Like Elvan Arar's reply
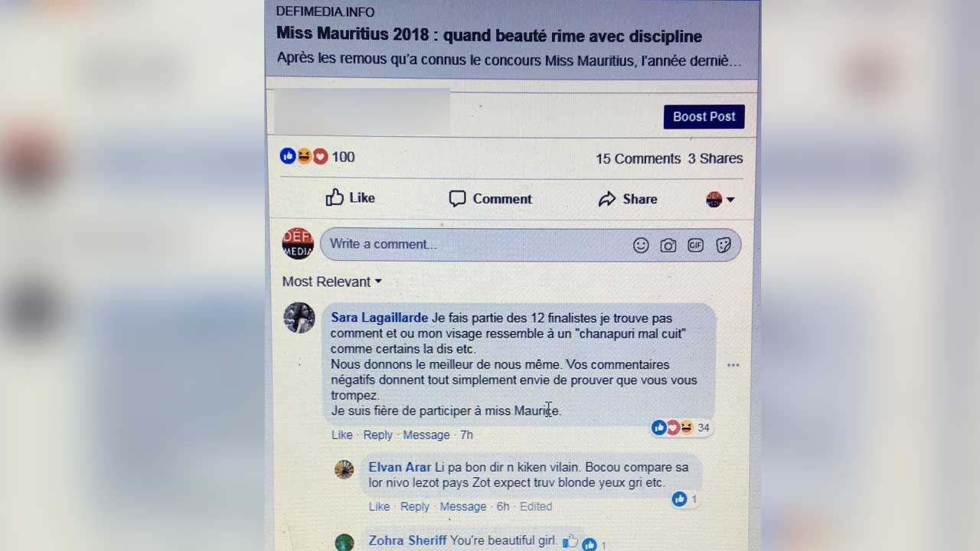This screenshot has width=980, height=551. [x=379, y=507]
